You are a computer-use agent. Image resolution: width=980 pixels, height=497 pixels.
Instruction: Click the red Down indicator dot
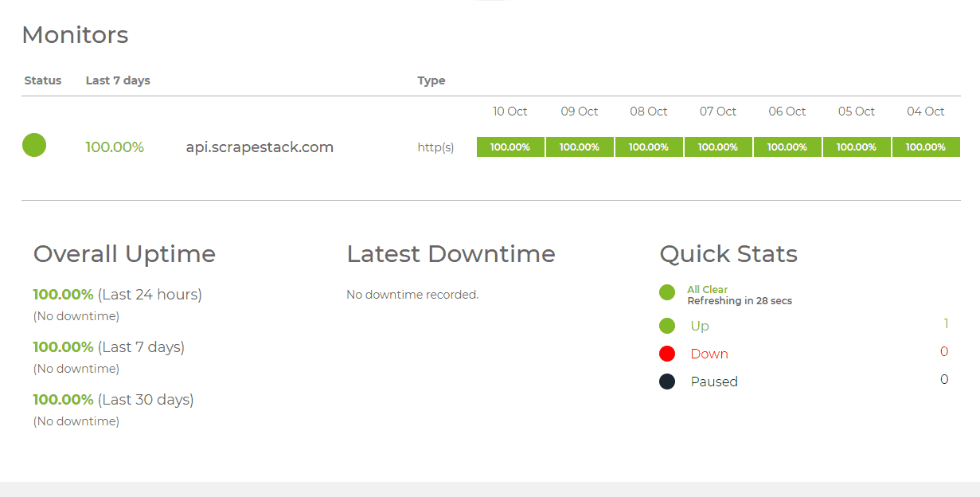[x=667, y=353]
